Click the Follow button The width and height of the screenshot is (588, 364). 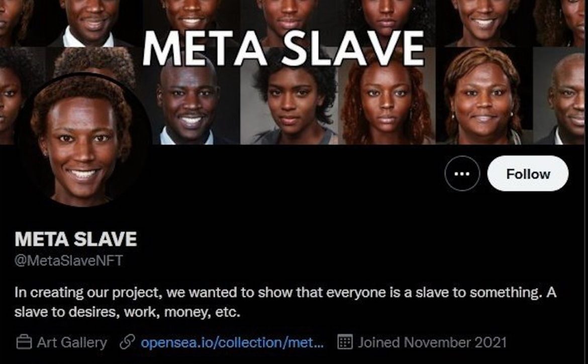[x=528, y=173]
